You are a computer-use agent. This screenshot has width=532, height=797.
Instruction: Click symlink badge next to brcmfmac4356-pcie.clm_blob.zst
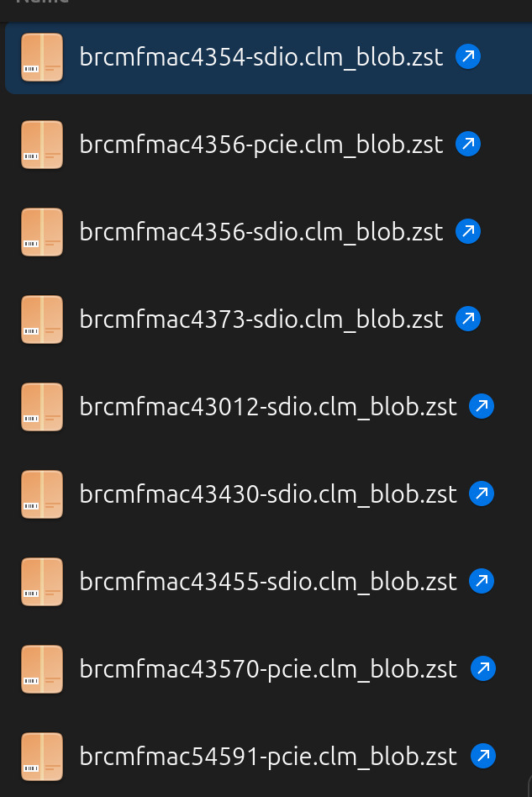(x=468, y=144)
